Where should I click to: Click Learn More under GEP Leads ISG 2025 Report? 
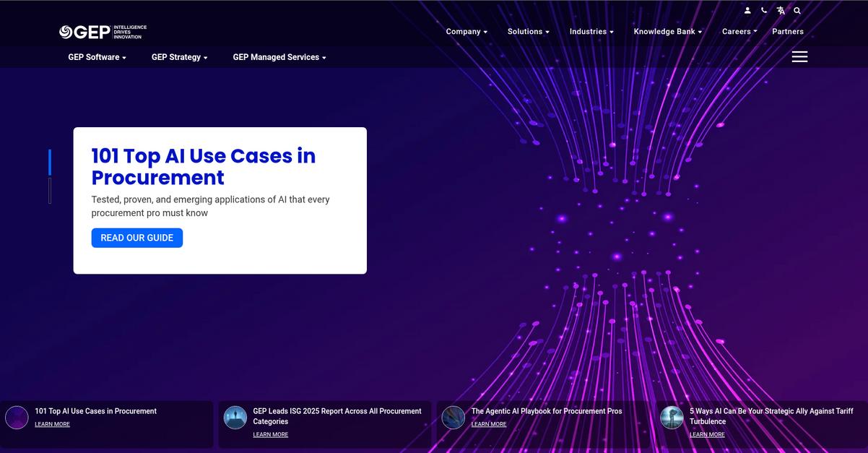click(x=271, y=434)
